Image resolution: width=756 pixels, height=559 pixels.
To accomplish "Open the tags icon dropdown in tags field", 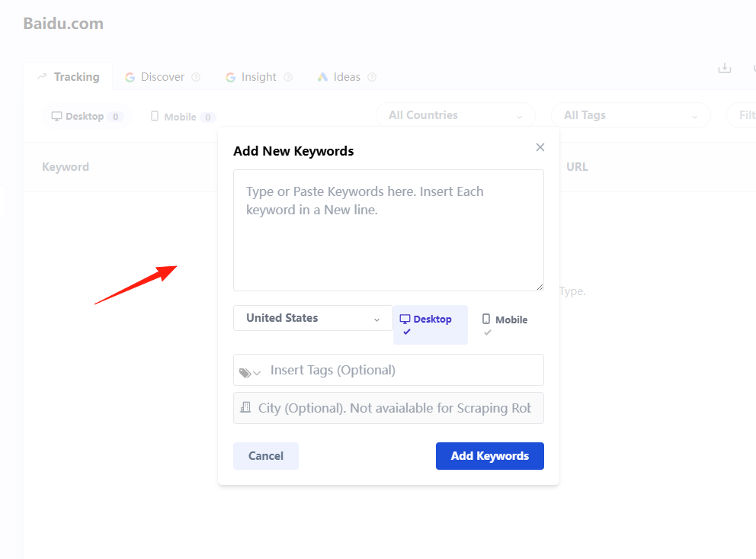I will click(x=250, y=372).
